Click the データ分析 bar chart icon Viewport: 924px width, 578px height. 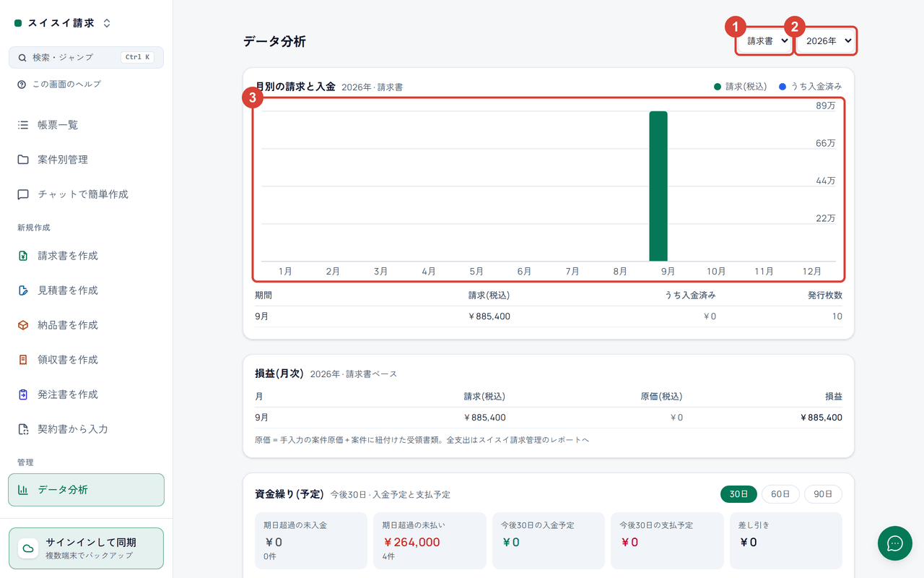[x=23, y=490]
